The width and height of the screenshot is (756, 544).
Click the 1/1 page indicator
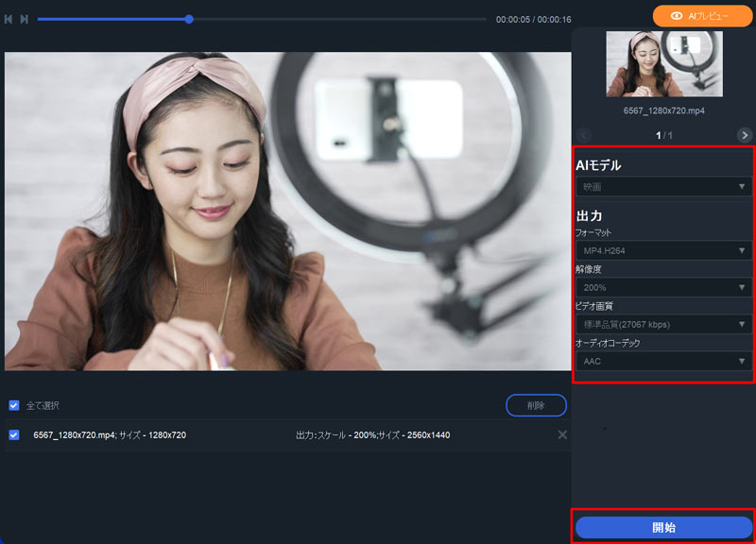(x=663, y=134)
